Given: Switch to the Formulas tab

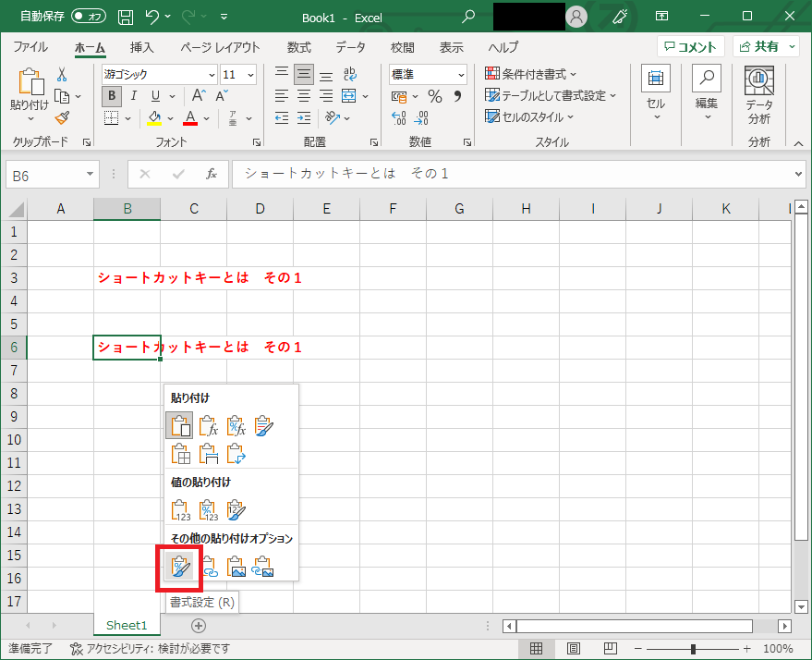Looking at the screenshot, I should click(x=298, y=47).
